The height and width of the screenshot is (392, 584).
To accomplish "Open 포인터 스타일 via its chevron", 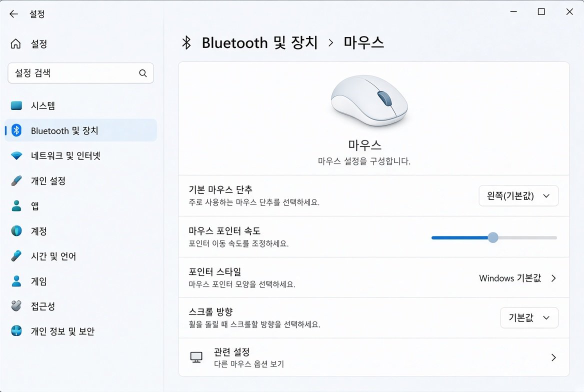I will click(x=554, y=278).
